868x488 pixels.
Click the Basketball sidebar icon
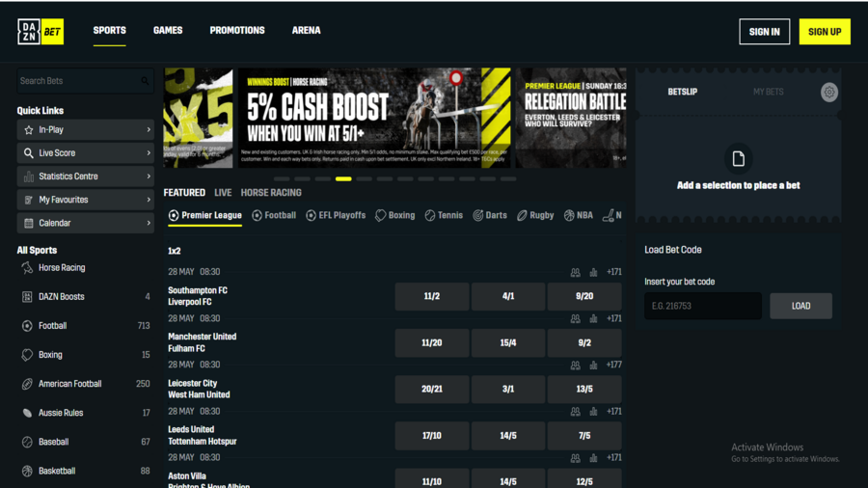pos(27,472)
